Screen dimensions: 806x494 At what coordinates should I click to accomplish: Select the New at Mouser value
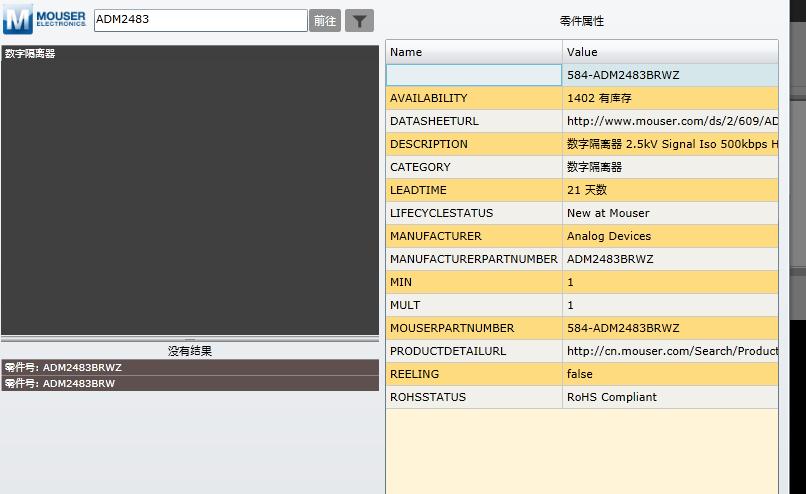[670, 213]
